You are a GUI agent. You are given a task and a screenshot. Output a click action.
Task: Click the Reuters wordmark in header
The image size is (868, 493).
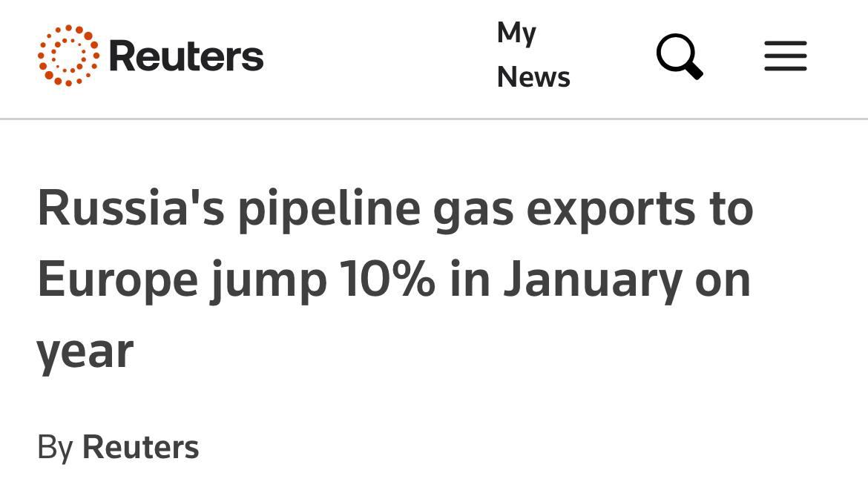[186, 56]
